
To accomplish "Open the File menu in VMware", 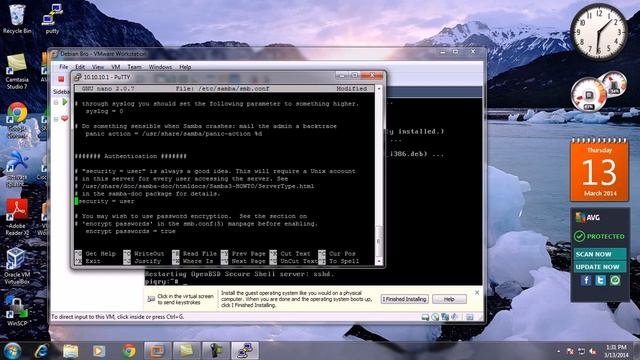I will 64,67.
